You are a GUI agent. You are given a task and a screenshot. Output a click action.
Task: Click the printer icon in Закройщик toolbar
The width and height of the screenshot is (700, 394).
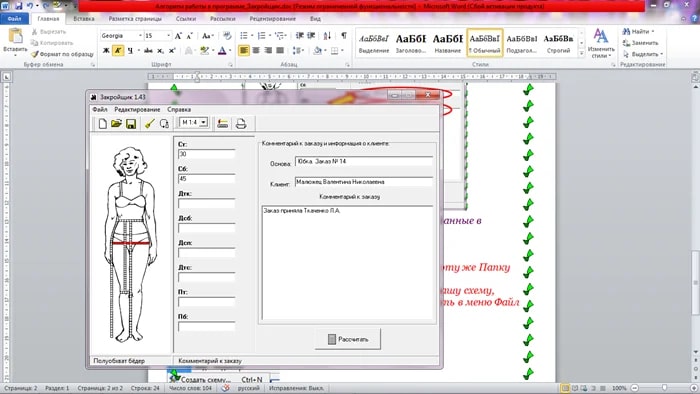point(241,124)
